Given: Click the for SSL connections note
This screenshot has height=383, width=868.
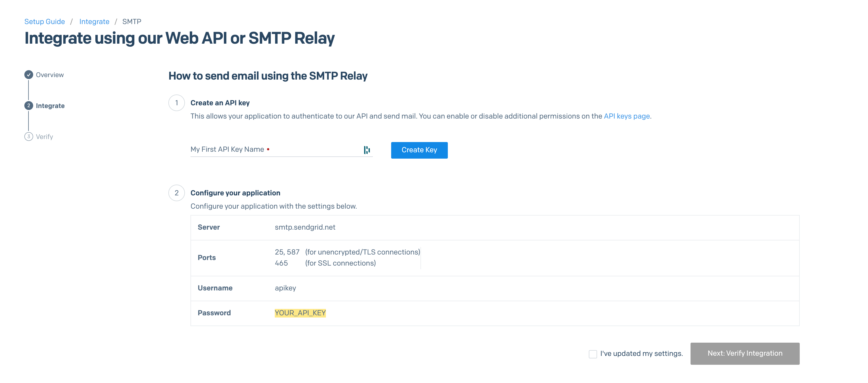Looking at the screenshot, I should (x=340, y=263).
